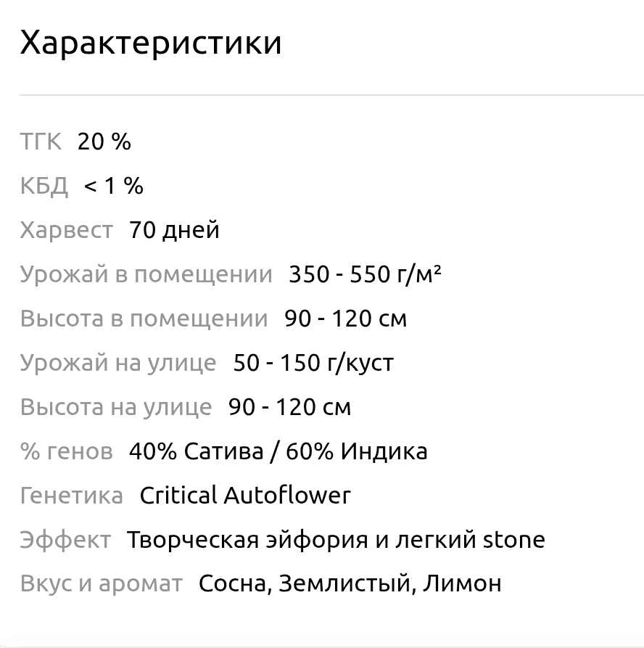This screenshot has width=644, height=648.
Task: Select the ТГК label
Action: (x=41, y=142)
